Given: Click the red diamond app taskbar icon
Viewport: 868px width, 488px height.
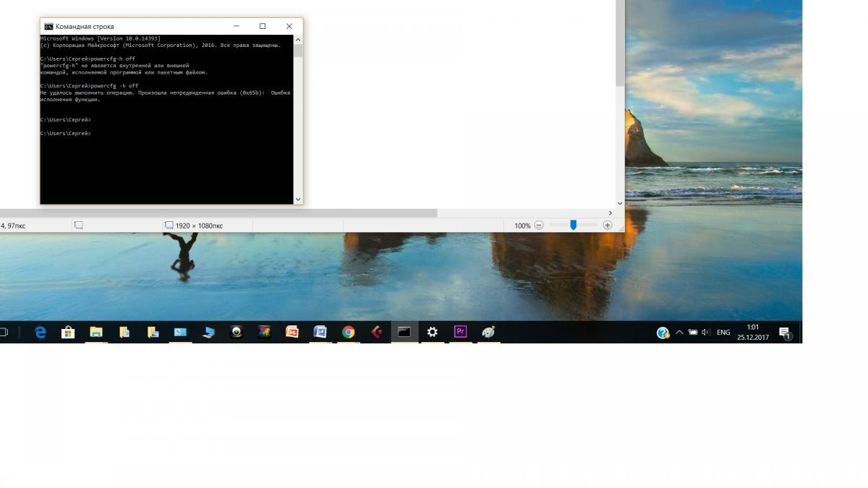Looking at the screenshot, I should pyautogui.click(x=376, y=333).
